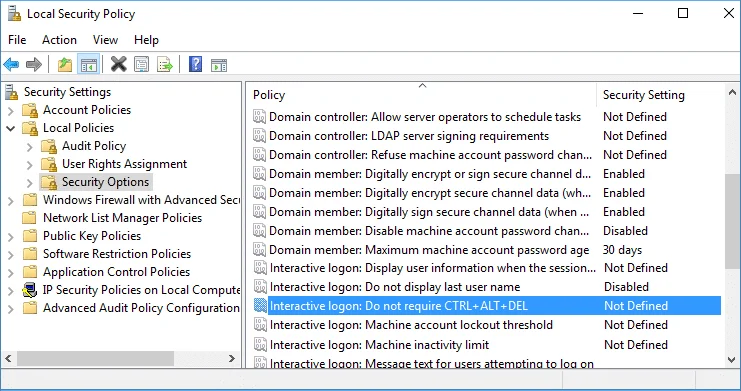Click the Forward arrow toolbar icon
Screen dimensions: 741x391
tap(34, 64)
